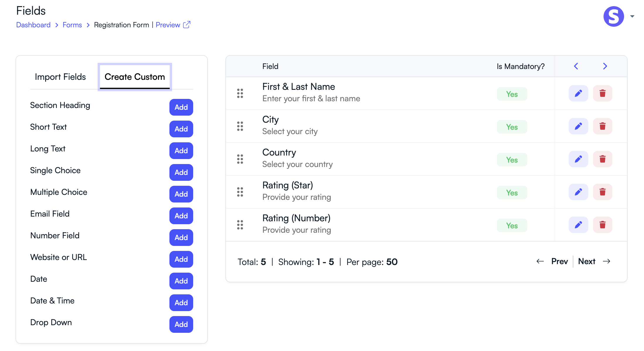Edit the First & Last Name field
Screen dimensions: 644x351
pos(578,93)
